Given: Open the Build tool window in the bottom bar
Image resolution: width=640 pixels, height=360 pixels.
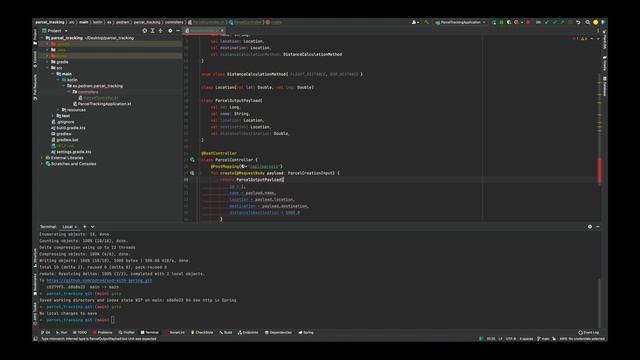Looking at the screenshot, I should pyautogui.click(x=226, y=333).
